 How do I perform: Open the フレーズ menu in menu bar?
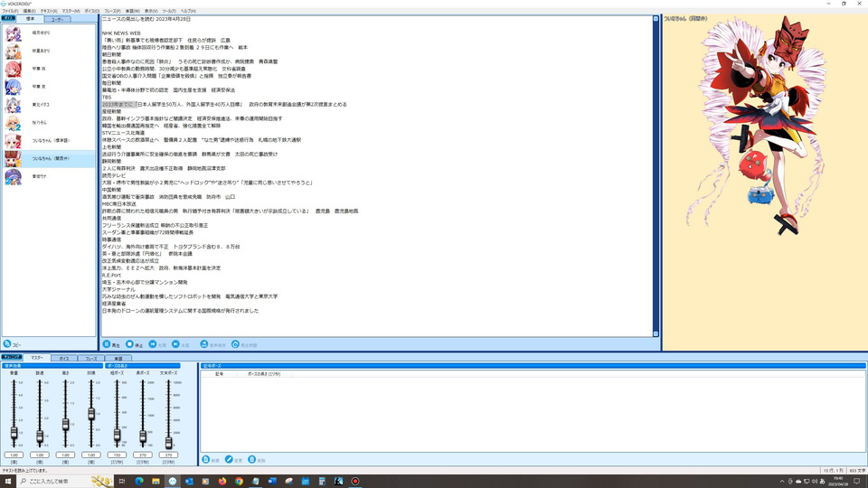pyautogui.click(x=112, y=11)
